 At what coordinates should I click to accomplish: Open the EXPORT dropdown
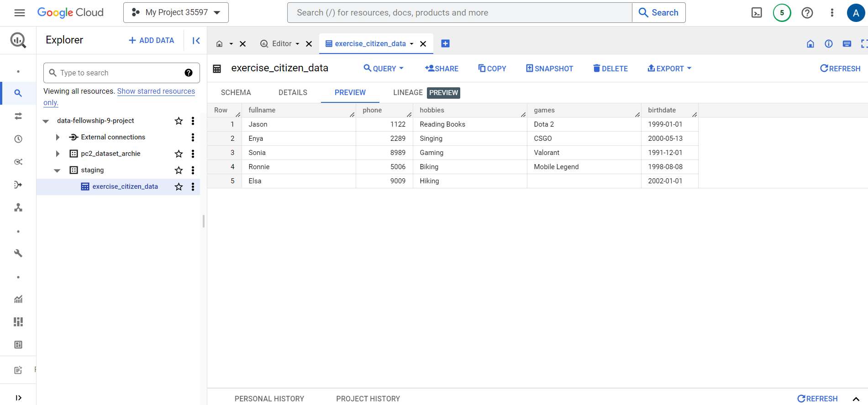pos(669,69)
